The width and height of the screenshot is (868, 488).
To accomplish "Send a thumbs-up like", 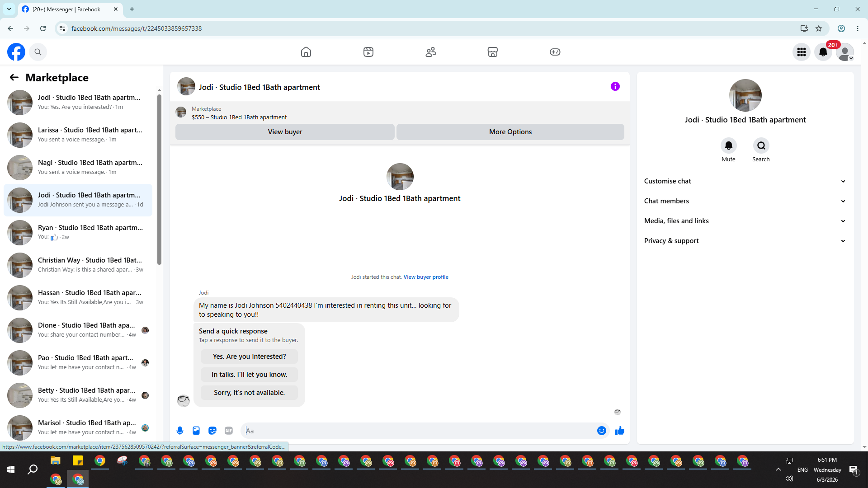I will pos(620,431).
